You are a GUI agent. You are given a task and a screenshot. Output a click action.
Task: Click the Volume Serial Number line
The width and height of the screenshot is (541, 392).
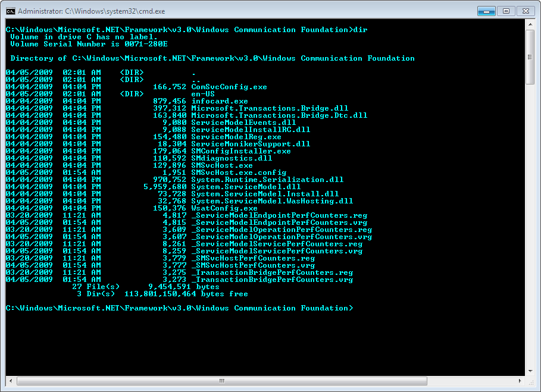tap(89, 44)
